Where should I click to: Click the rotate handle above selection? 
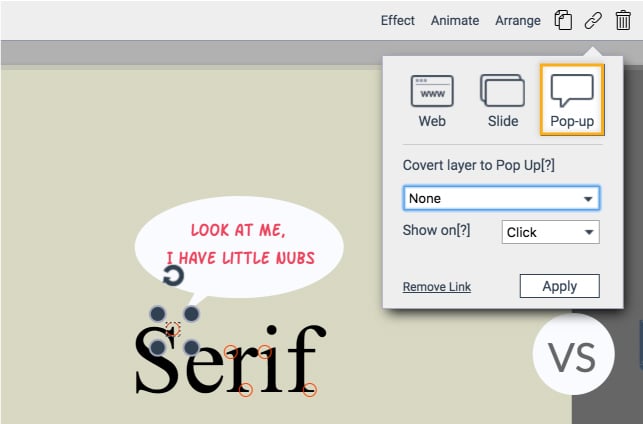[173, 276]
